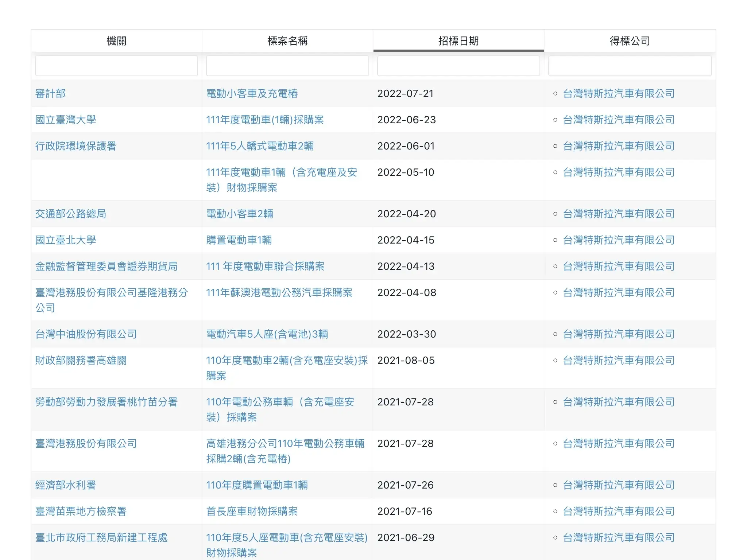This screenshot has width=747, height=560.
Task: Open tender 首長座車財物採購案
Action: (x=252, y=512)
